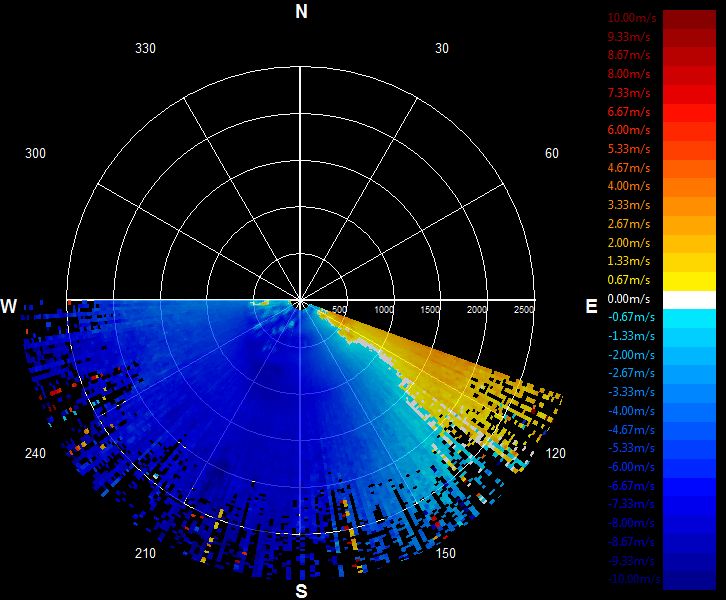
Task: Click the -2.67m/s legend label
Action: pyautogui.click(x=631, y=373)
